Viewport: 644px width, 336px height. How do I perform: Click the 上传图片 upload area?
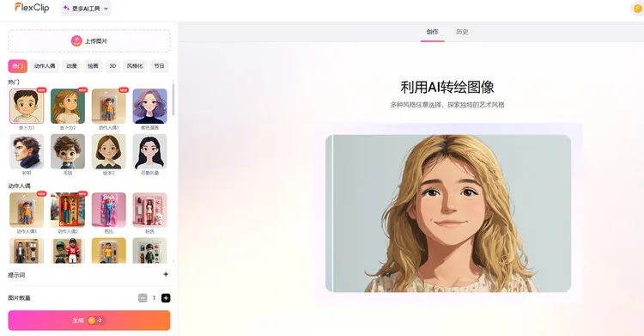(89, 40)
